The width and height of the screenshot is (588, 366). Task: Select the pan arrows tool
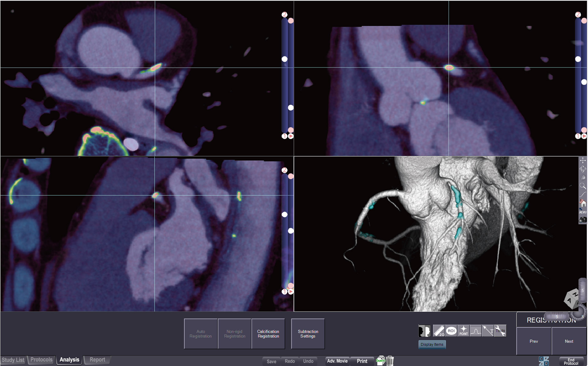582,160
